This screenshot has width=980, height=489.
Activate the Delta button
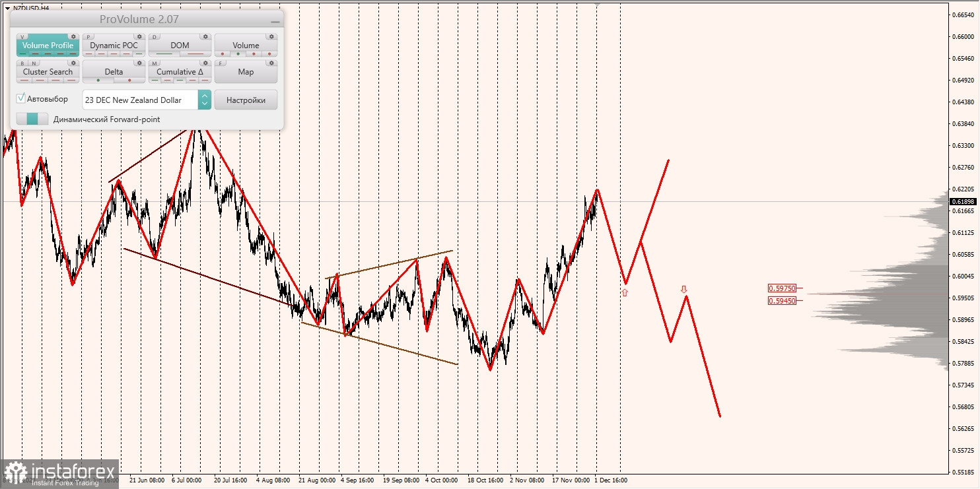(x=114, y=71)
